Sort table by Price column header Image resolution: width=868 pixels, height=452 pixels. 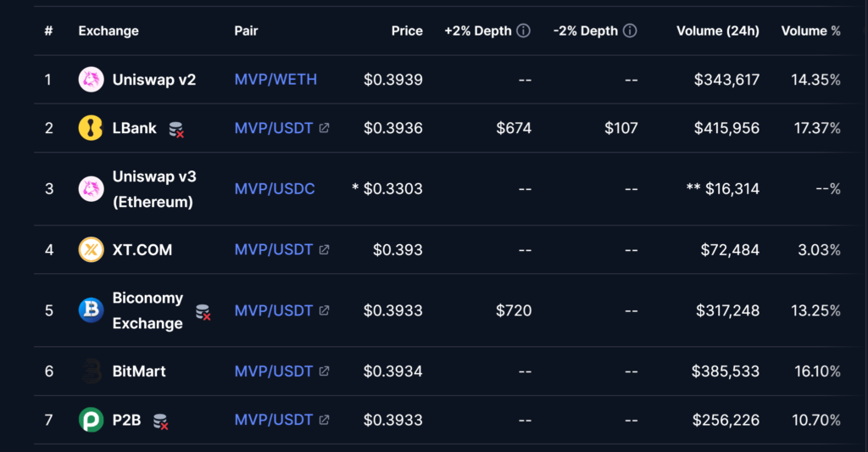407,31
